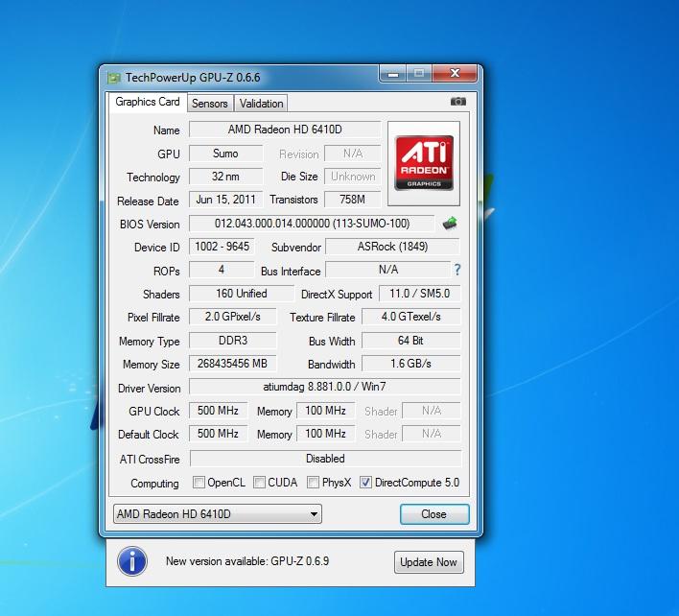This screenshot has height=616, width=679.
Task: Click the Shaders value 160 Unified
Action: tap(242, 294)
